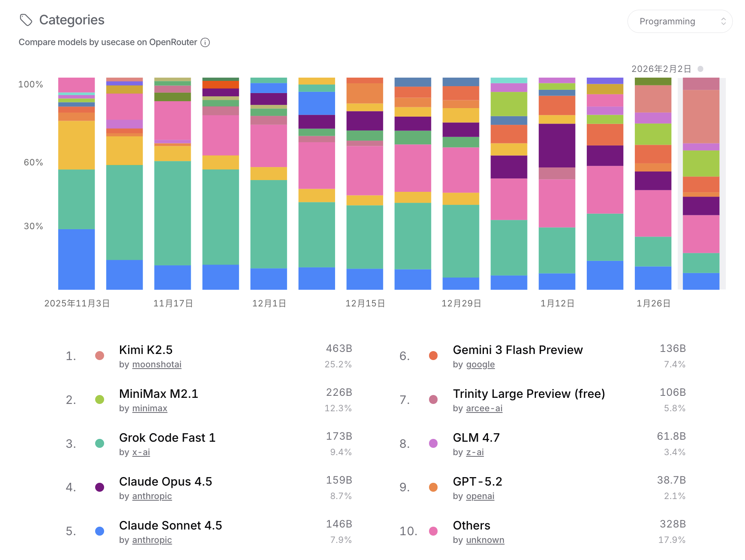Viewport: 745px width, 560px height.
Task: Click the dropdown chevron arrows next to Programming
Action: coord(723,22)
